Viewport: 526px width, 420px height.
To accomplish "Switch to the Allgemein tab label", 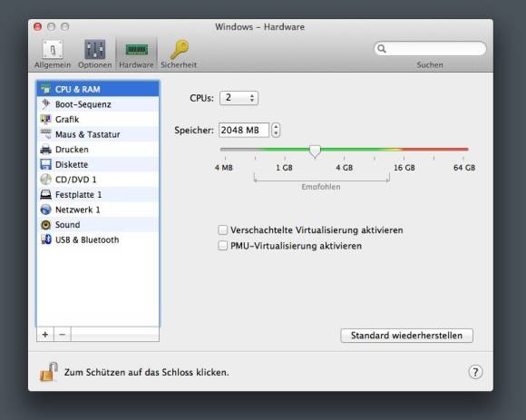I will tap(53, 65).
